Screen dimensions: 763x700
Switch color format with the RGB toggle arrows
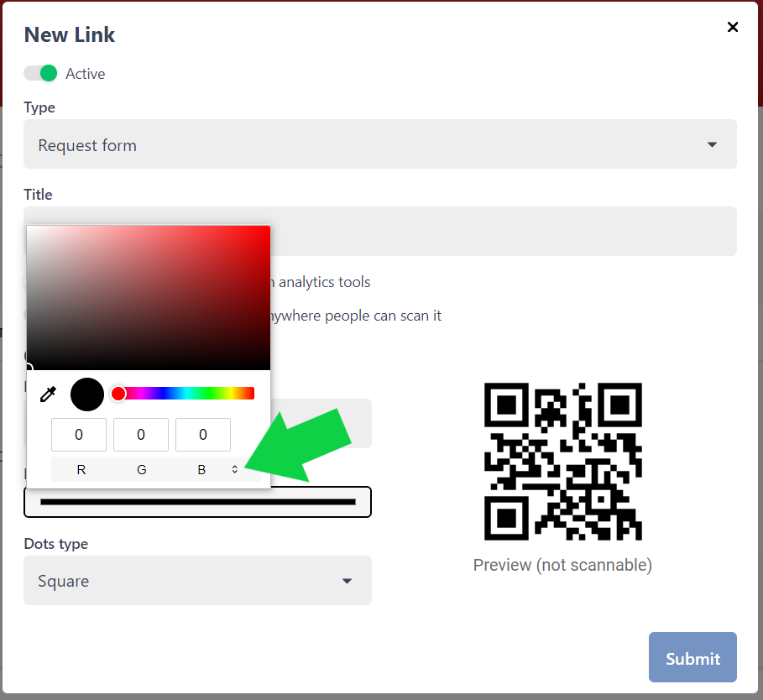point(234,469)
